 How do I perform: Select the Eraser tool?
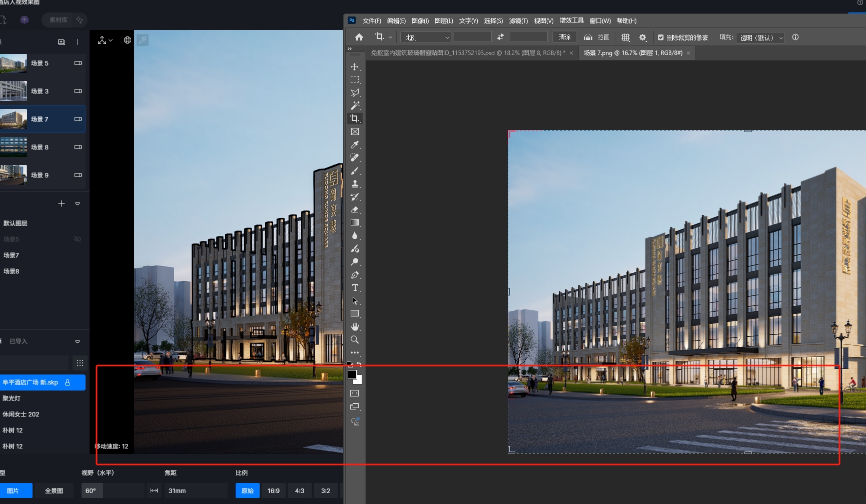355,209
